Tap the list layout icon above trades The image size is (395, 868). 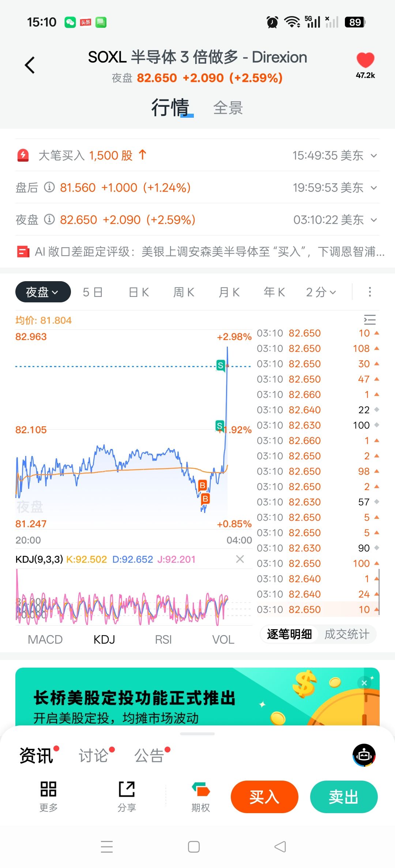pos(370,320)
